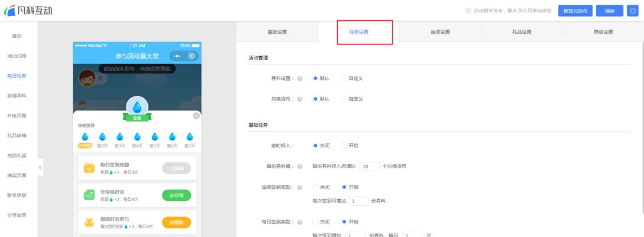Click the orange 去领取 button
Image resolution: width=644 pixels, height=237 pixels.
[x=177, y=223]
